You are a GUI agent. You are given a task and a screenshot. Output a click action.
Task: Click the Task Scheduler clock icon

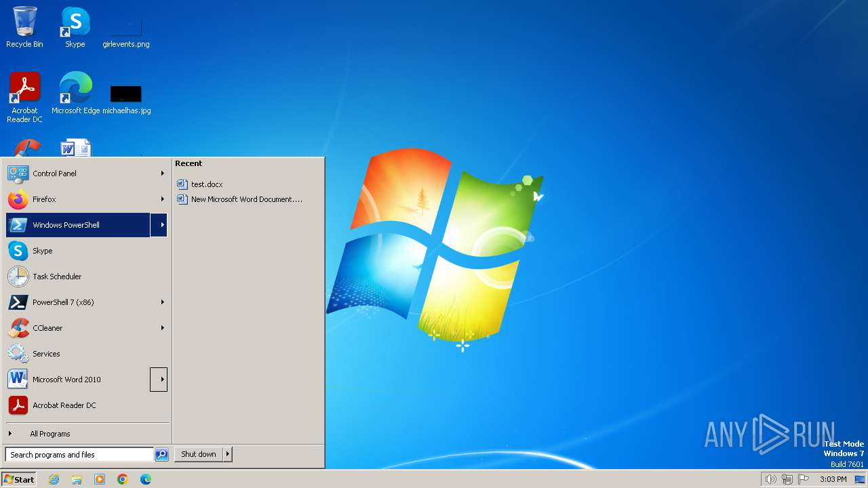coord(18,277)
